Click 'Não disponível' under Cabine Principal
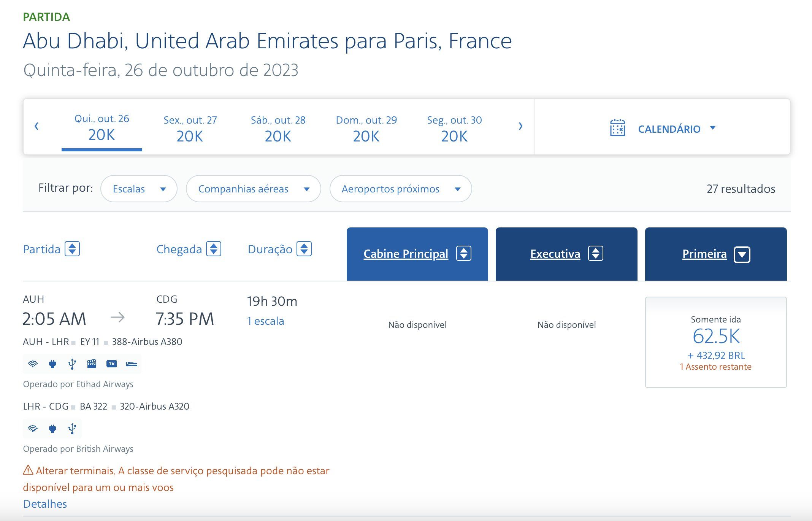 coord(417,325)
